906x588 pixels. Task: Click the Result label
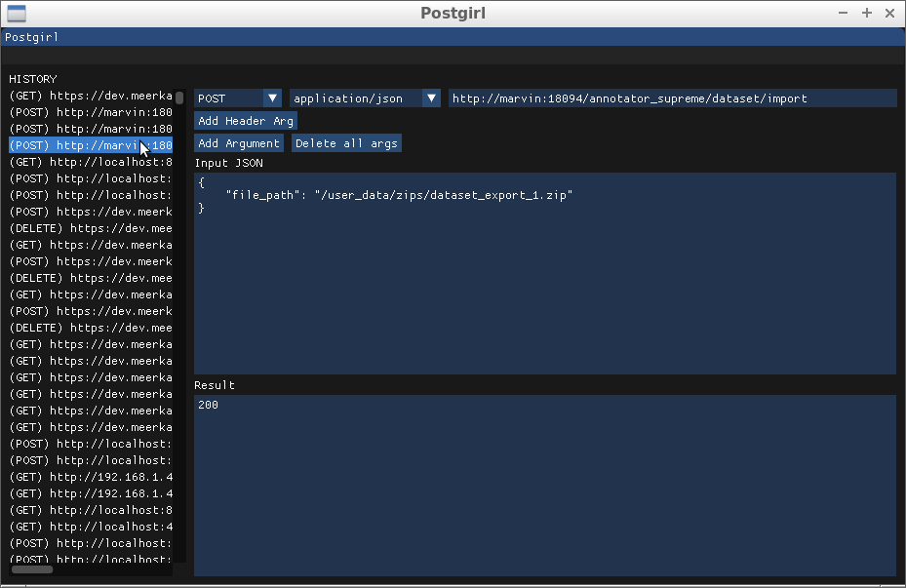(215, 385)
